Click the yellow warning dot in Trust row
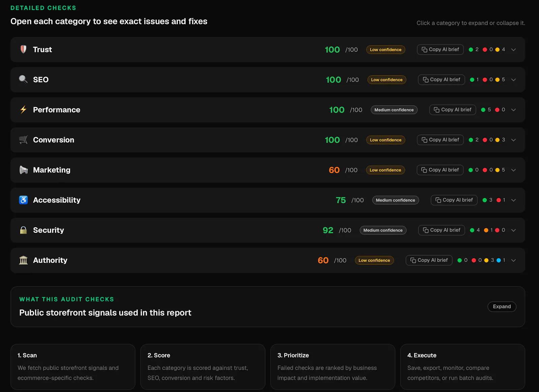Screen dimensions: 539x392 tap(498, 50)
